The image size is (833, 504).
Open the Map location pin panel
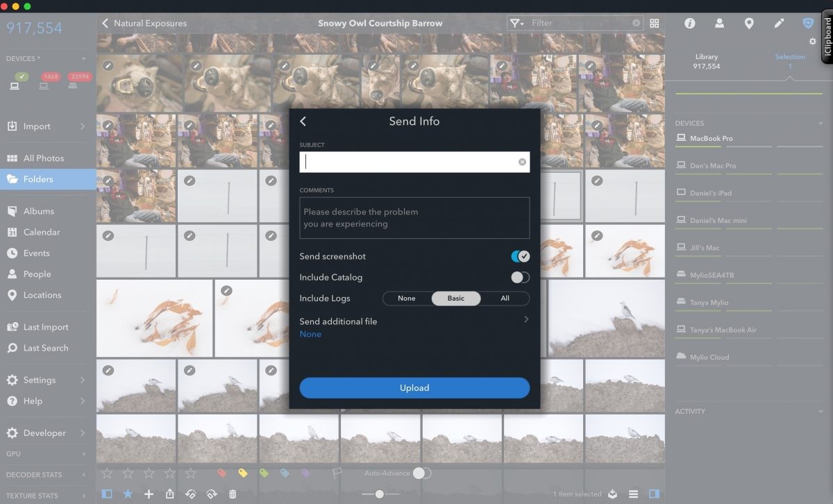[x=749, y=23]
